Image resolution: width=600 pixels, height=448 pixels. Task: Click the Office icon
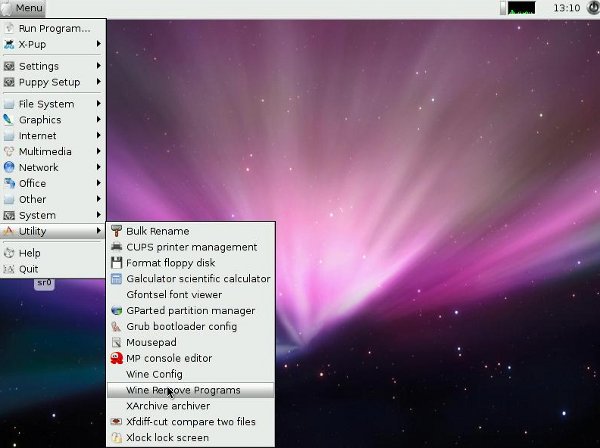[x=9, y=183]
